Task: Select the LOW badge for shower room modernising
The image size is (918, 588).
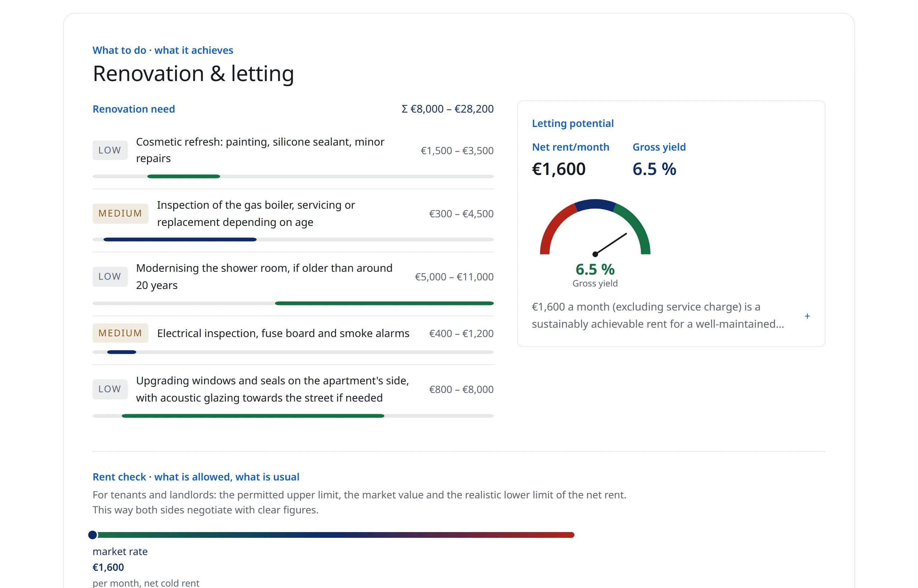Action: 110,276
